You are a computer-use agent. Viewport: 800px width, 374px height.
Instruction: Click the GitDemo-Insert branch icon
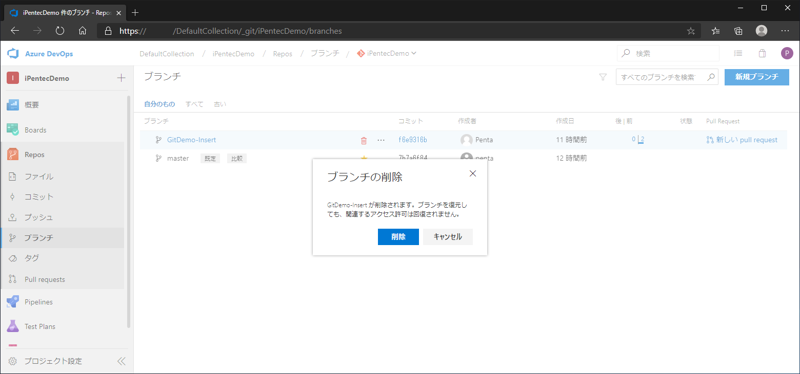(158, 140)
